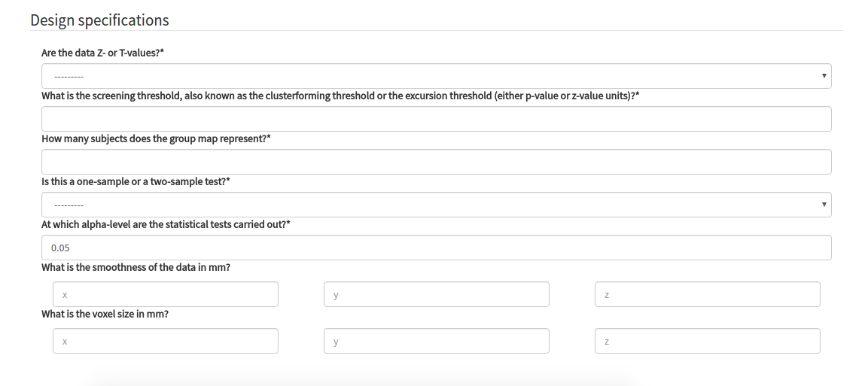Click the alpha-level question label
This screenshot has width=868, height=386.
(x=166, y=224)
